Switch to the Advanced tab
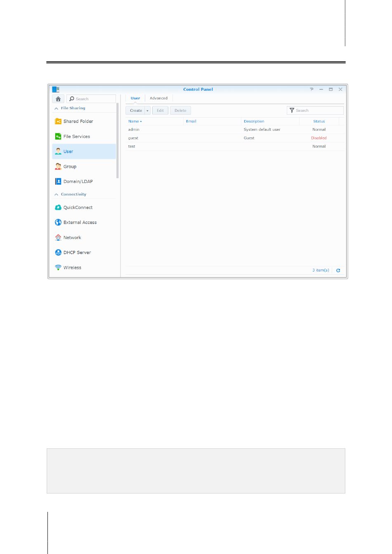 (159, 98)
